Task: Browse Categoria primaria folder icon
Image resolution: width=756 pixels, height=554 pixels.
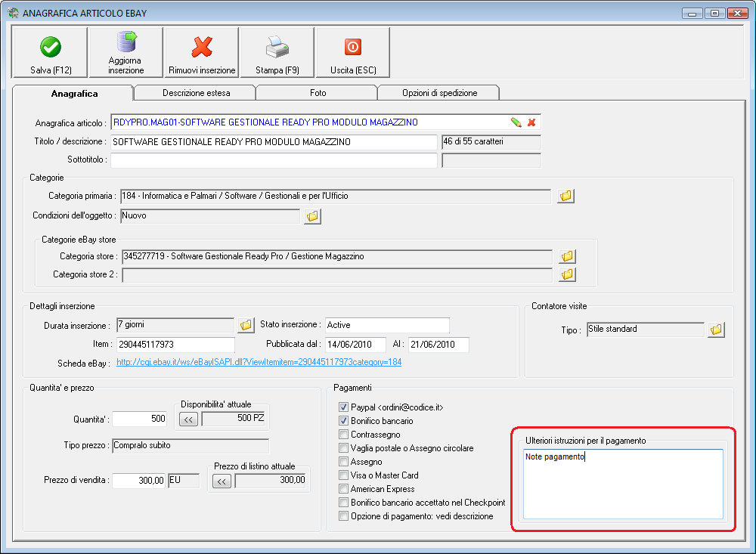Action: point(565,196)
